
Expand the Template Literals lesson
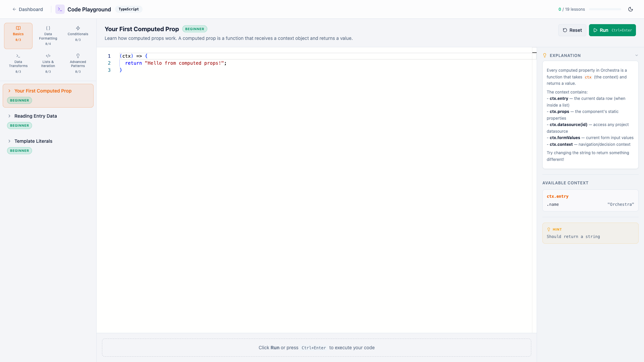(33, 141)
